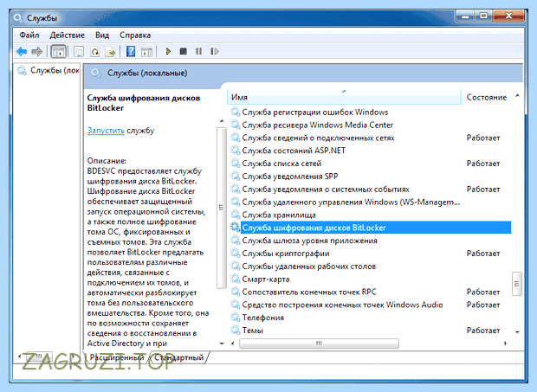
Task: Click the services list vertical scrollbar thumb
Action: (517, 284)
